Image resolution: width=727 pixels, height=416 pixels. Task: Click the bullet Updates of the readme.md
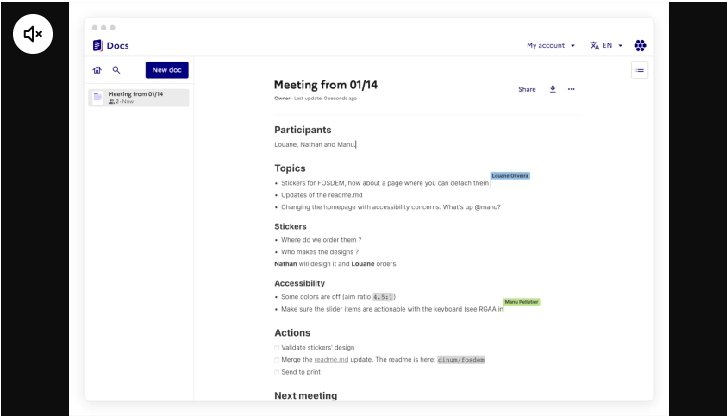click(322, 195)
